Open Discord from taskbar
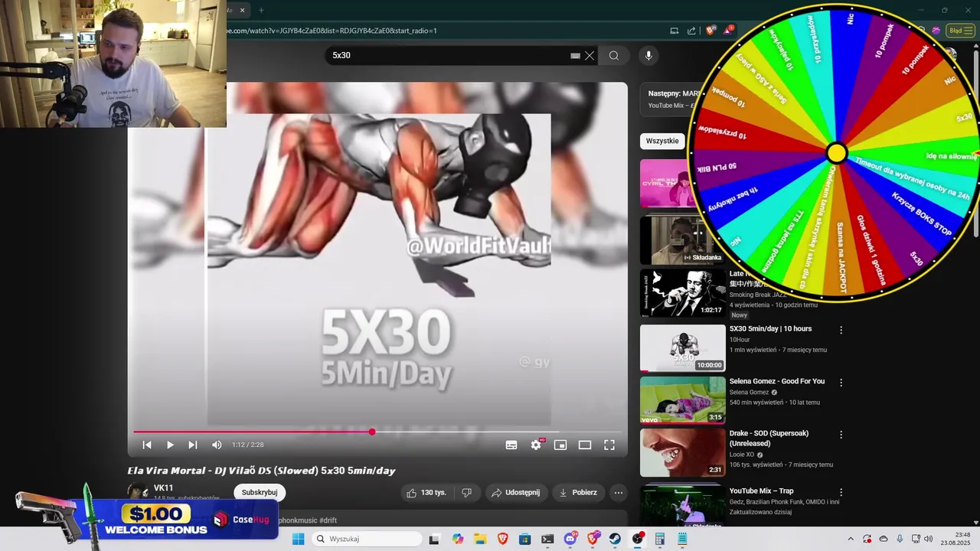 pos(570,539)
